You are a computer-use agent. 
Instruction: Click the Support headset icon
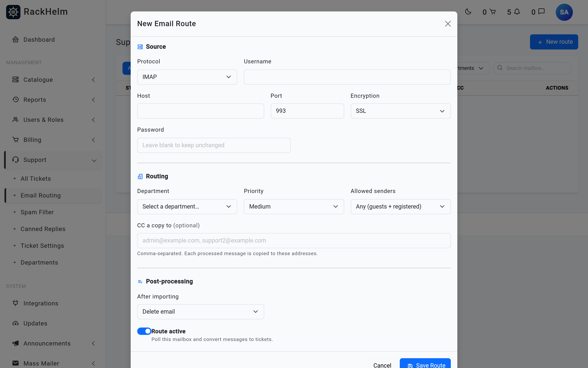[x=16, y=160]
